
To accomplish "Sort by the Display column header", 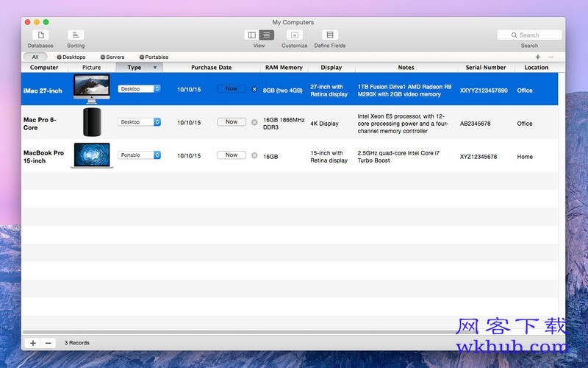I will [x=331, y=68].
